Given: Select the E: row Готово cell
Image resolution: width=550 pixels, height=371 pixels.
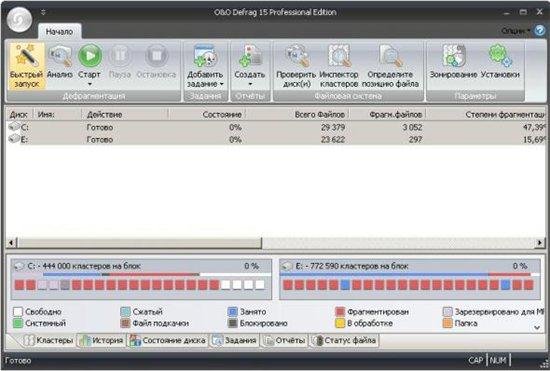Looking at the screenshot, I should (100, 139).
